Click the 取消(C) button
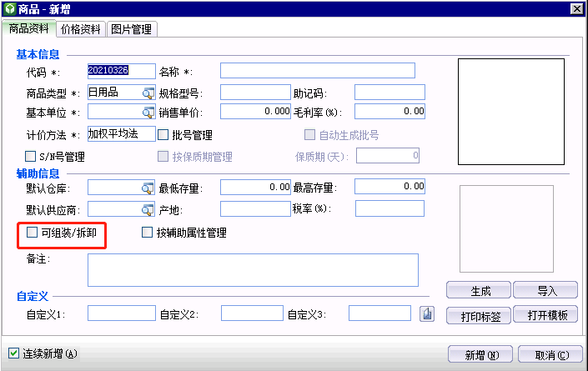This screenshot has width=588, height=371. coord(550,354)
